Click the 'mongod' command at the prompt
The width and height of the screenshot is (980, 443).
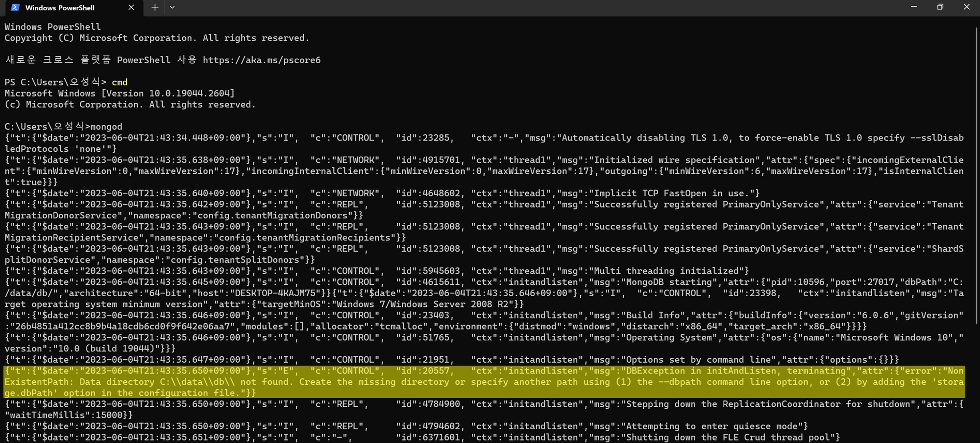click(x=106, y=127)
